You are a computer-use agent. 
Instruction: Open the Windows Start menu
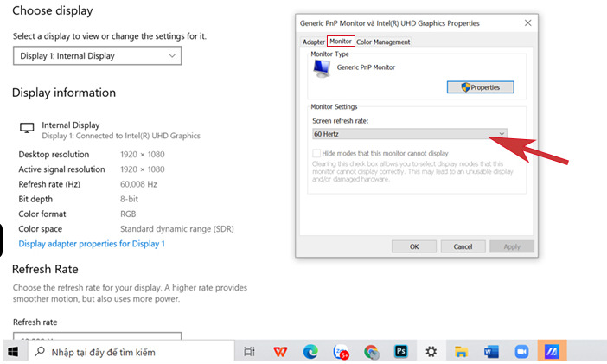pos(13,352)
